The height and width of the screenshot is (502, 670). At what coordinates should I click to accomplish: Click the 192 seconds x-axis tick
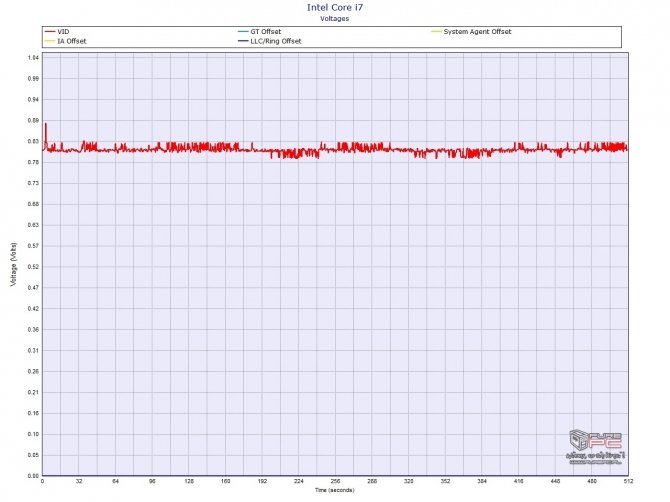point(262,481)
